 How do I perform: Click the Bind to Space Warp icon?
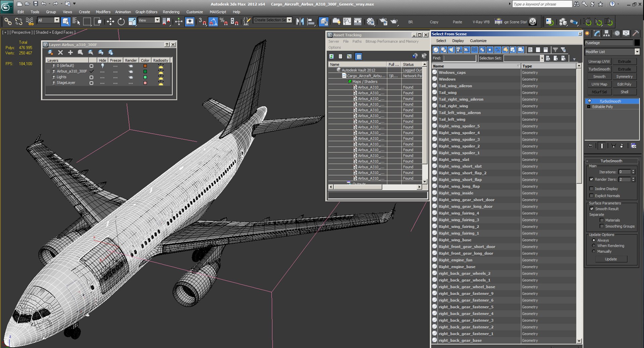click(x=30, y=22)
